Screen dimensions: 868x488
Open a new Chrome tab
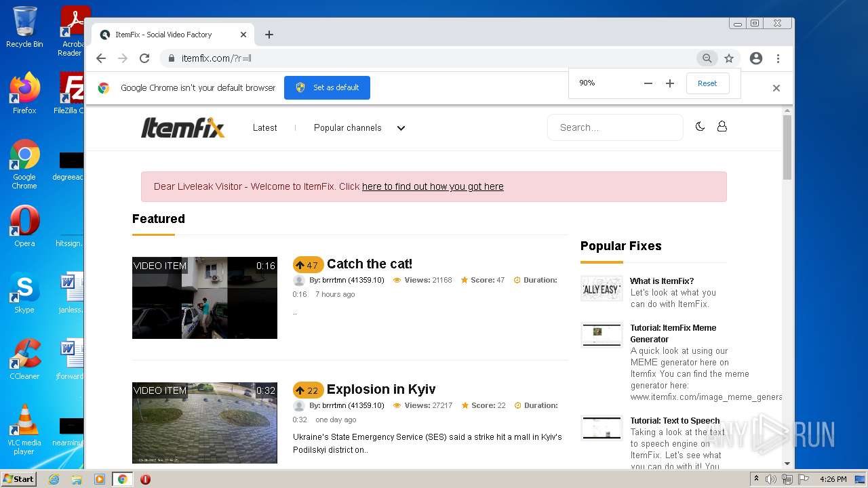269,35
